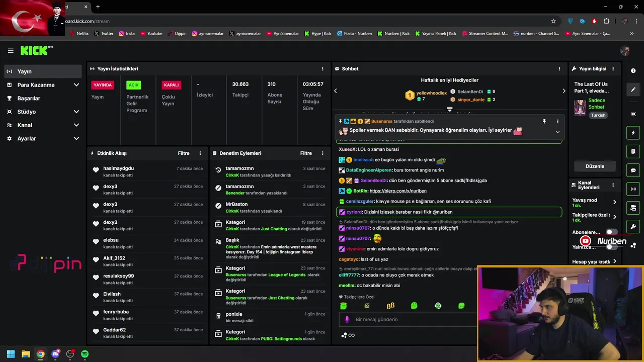Click the bubbles icon below message box

click(344, 335)
